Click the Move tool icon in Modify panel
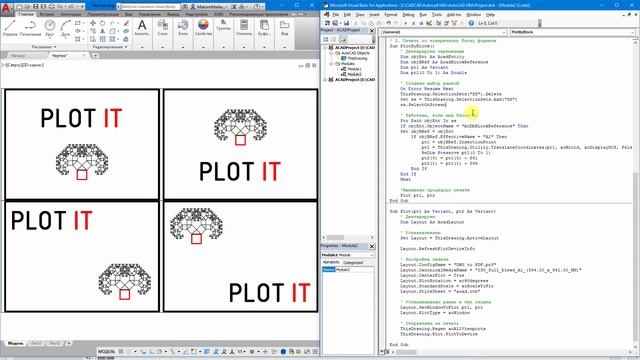This screenshot has width=640, height=360. point(93,23)
